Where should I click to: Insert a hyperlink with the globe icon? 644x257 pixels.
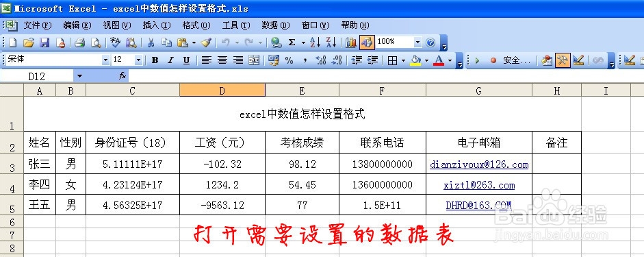coord(276,42)
